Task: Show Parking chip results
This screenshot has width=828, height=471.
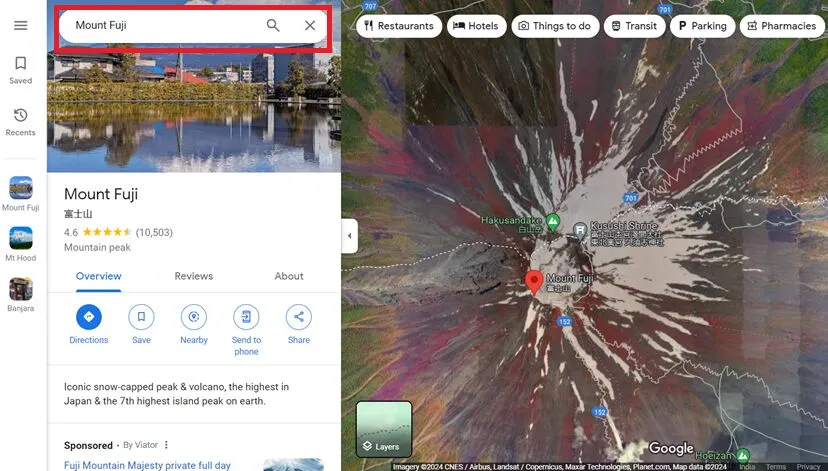Action: [x=702, y=26]
